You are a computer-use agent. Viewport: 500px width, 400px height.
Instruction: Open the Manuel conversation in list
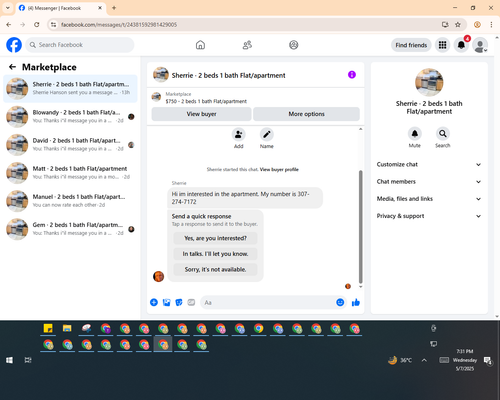point(70,201)
